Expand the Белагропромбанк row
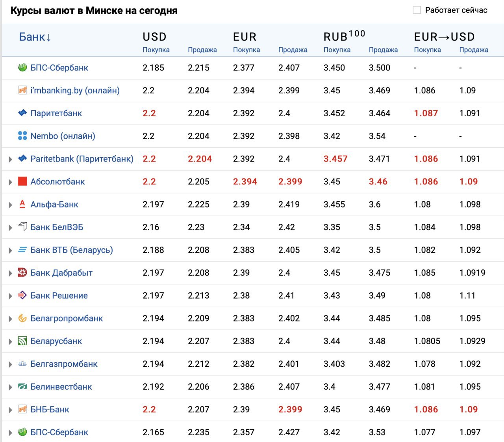The width and height of the screenshot is (504, 442). pyautogui.click(x=11, y=319)
